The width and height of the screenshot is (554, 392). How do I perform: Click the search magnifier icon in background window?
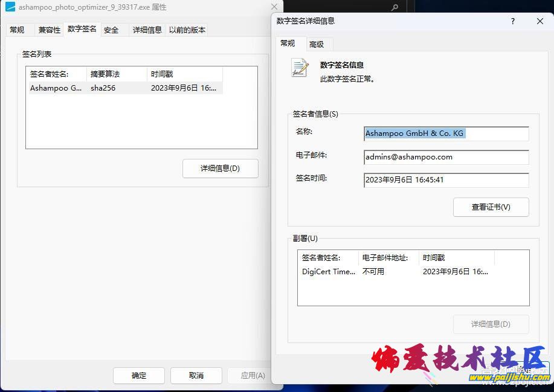pos(395,8)
